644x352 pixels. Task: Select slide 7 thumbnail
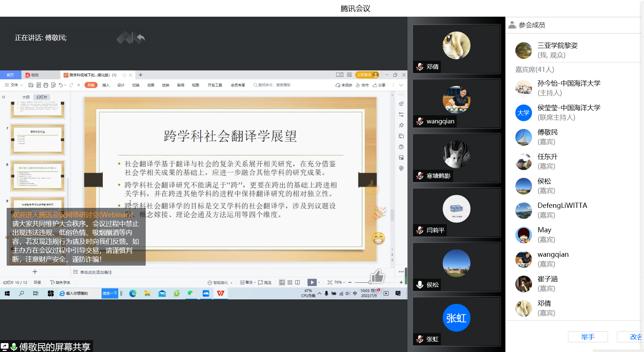[37, 140]
